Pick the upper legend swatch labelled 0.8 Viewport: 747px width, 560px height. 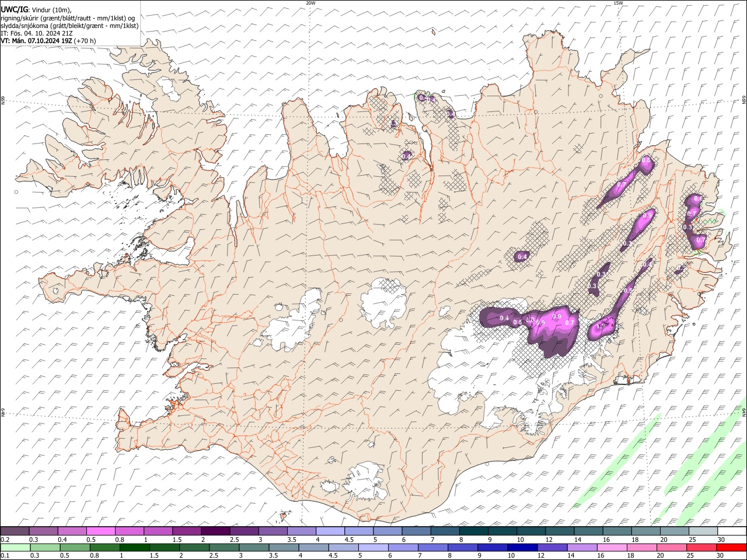129,531
